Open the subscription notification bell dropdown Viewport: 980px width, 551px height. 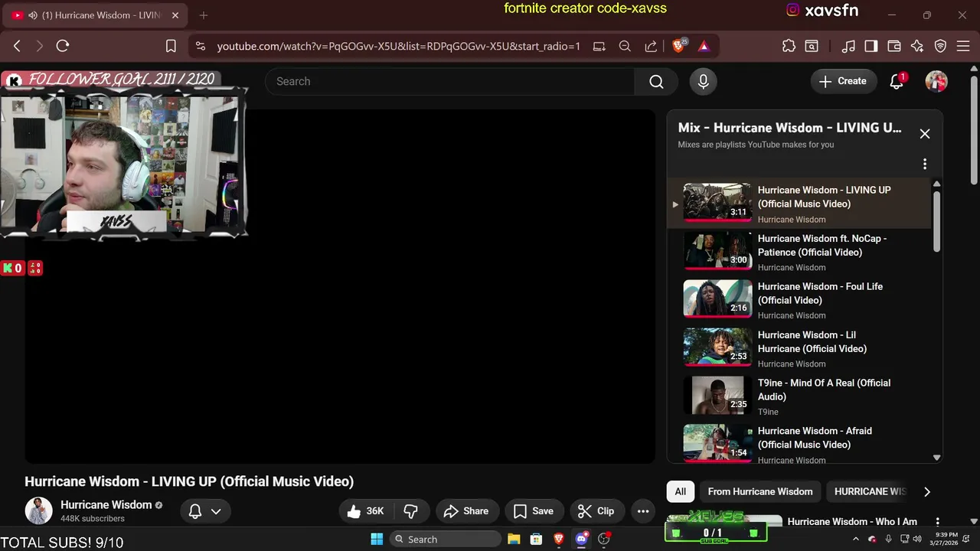[205, 511]
